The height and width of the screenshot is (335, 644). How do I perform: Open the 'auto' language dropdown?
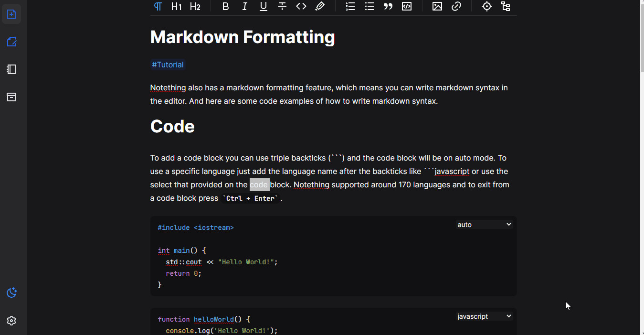(484, 225)
